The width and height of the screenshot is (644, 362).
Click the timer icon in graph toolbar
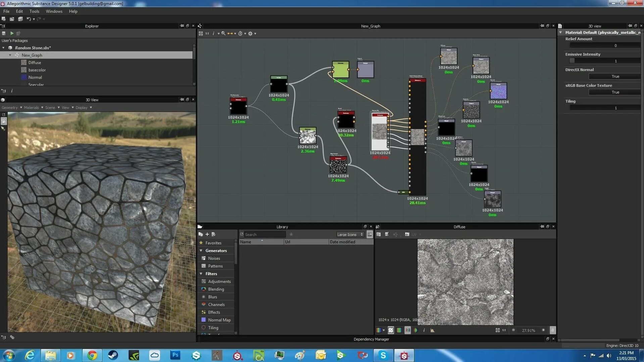coord(240,34)
